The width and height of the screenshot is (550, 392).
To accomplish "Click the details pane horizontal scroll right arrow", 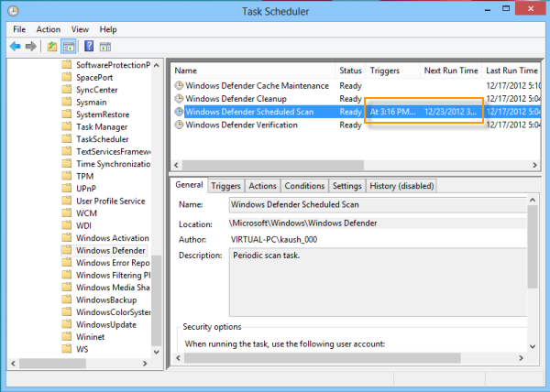I will pyautogui.click(x=521, y=358).
